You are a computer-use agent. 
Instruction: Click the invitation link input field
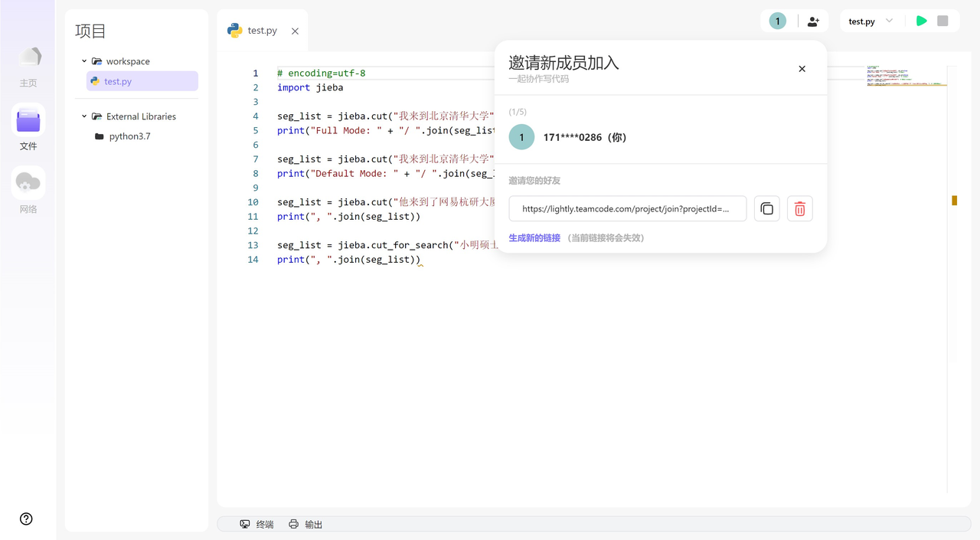[628, 208]
